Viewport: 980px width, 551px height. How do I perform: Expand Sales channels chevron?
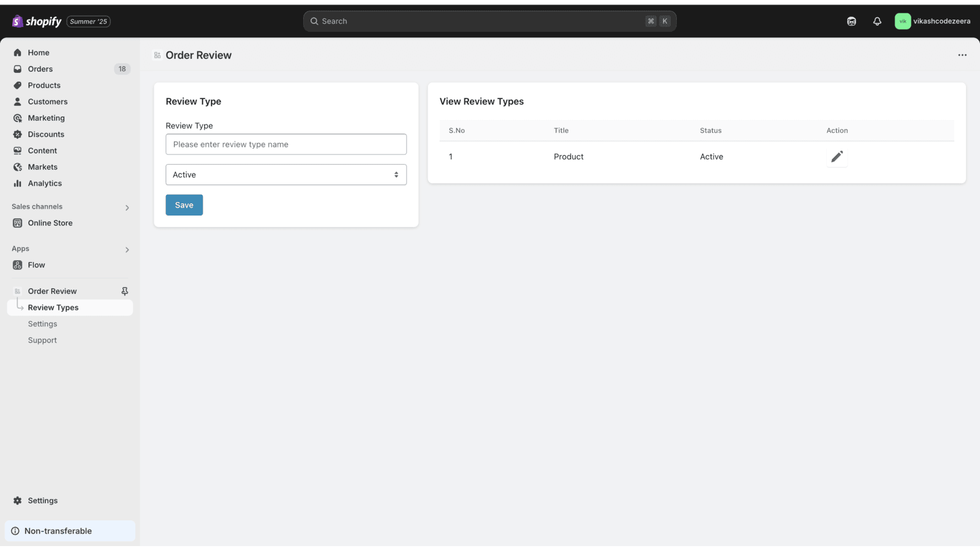(127, 208)
